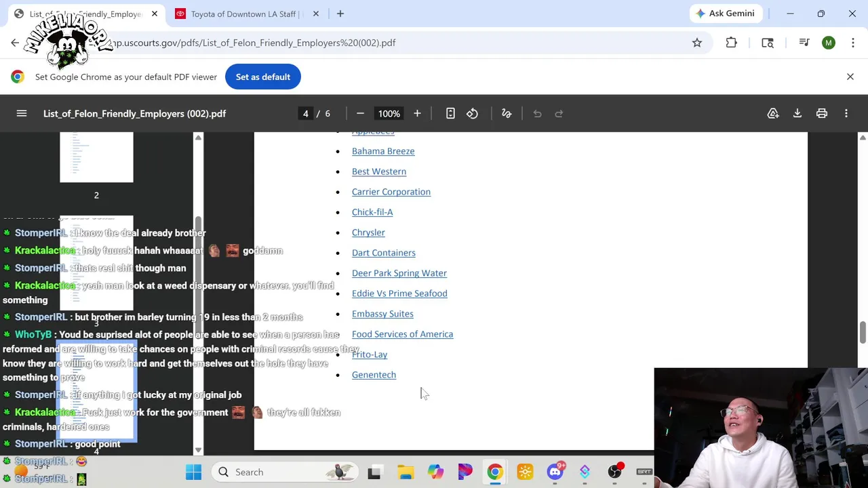Open a new browser tab

[x=340, y=14]
